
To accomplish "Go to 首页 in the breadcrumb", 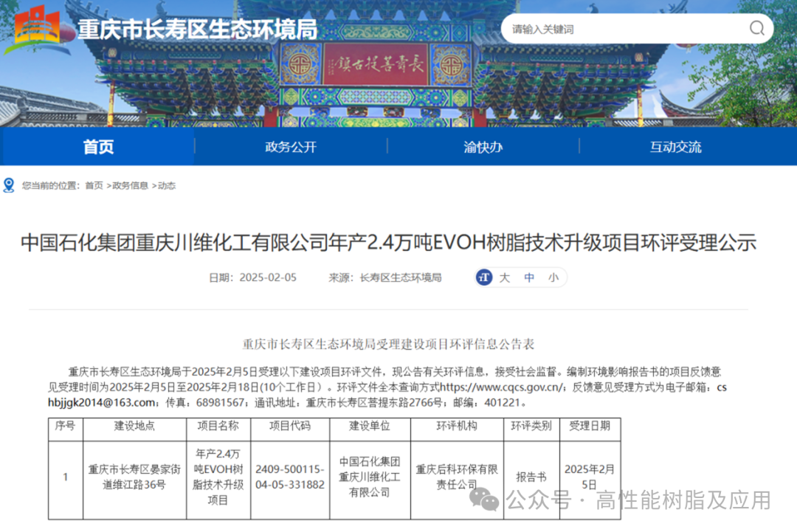I will click(x=94, y=185).
